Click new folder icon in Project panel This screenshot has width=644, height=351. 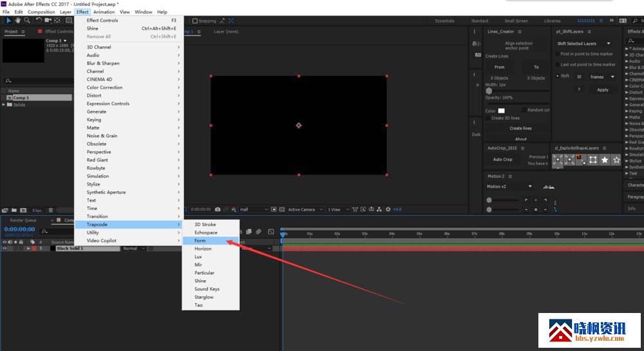[x=14, y=210]
